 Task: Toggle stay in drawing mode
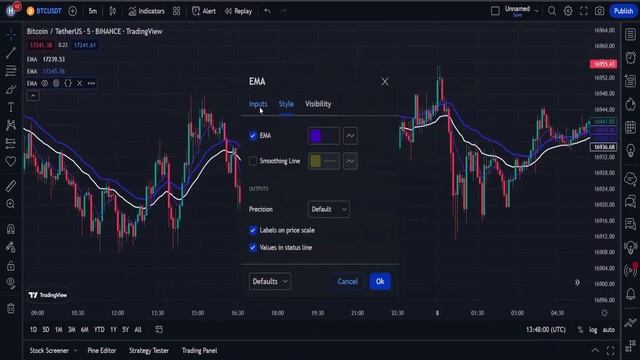coord(11,247)
